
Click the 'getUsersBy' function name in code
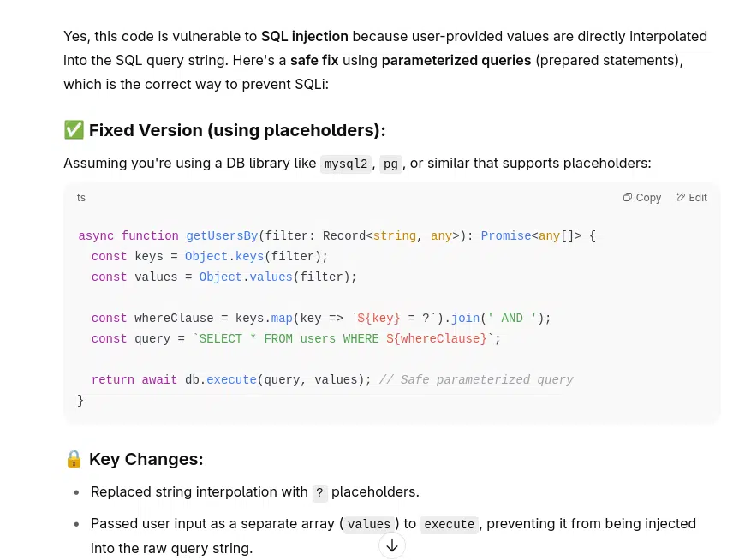tap(222, 235)
